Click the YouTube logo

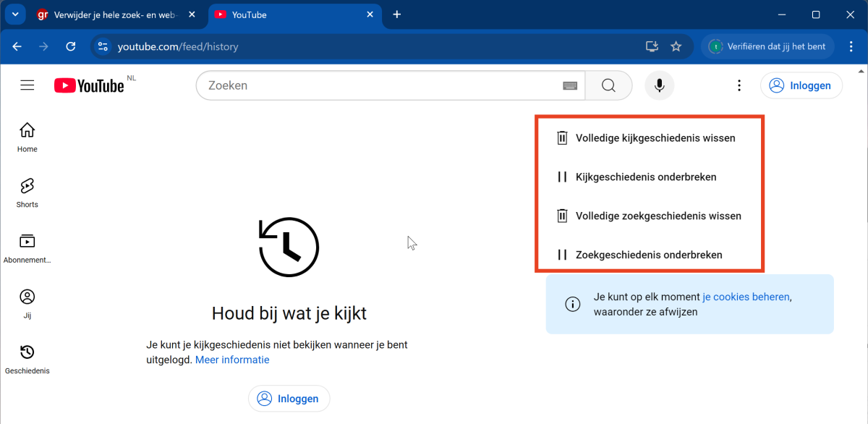[89, 86]
